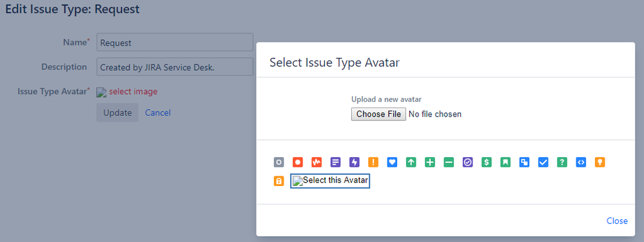Click the broken 'Select this Avatar' image
This screenshot has height=242, width=644.
click(331, 181)
